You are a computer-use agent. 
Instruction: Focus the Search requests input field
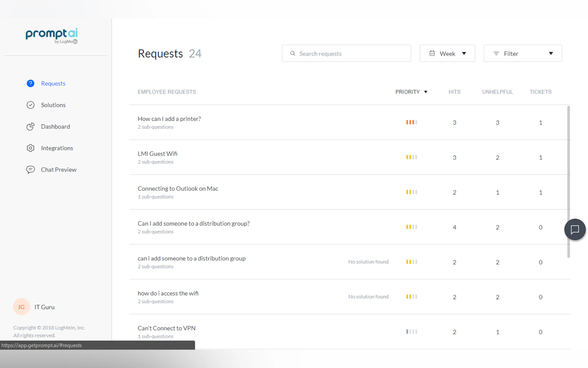(x=350, y=54)
